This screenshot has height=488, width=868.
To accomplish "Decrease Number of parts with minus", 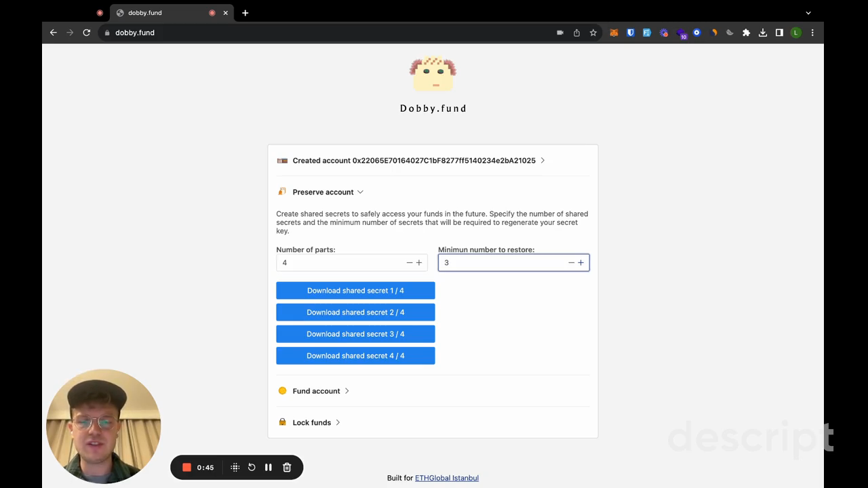I will pyautogui.click(x=409, y=263).
